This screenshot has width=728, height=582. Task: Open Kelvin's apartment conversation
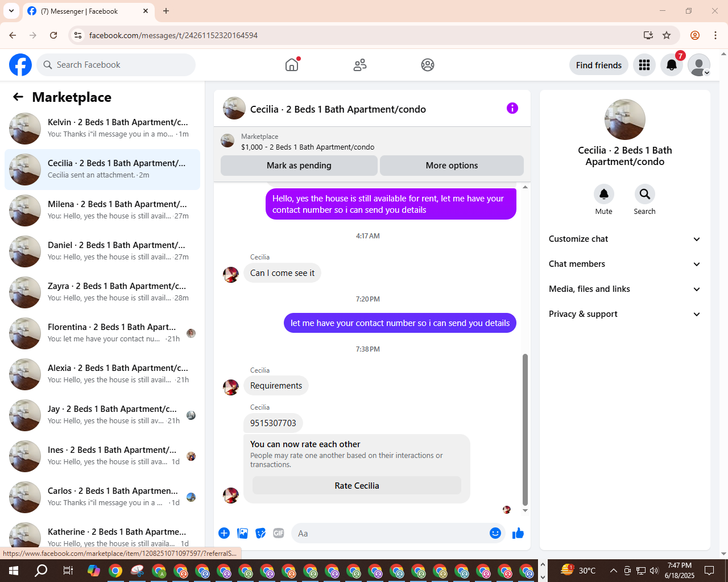[x=102, y=129]
